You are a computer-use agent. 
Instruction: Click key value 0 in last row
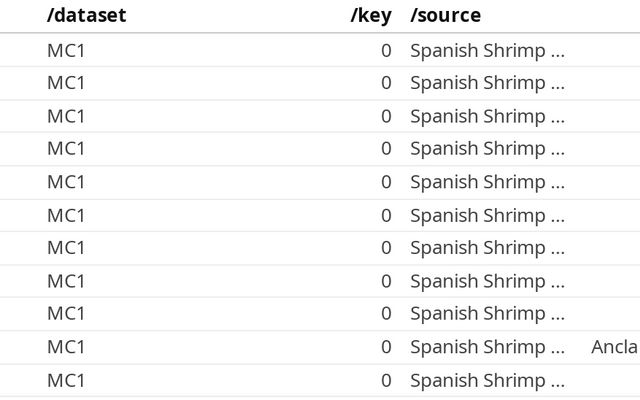point(386,380)
